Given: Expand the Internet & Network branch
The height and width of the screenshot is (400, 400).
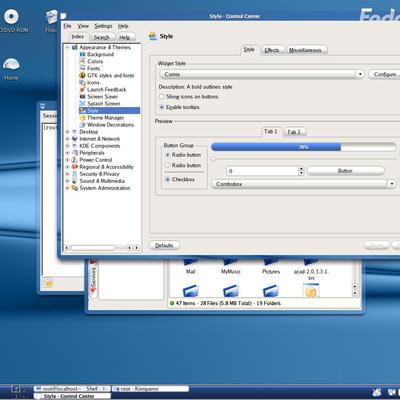Looking at the screenshot, I should point(68,139).
